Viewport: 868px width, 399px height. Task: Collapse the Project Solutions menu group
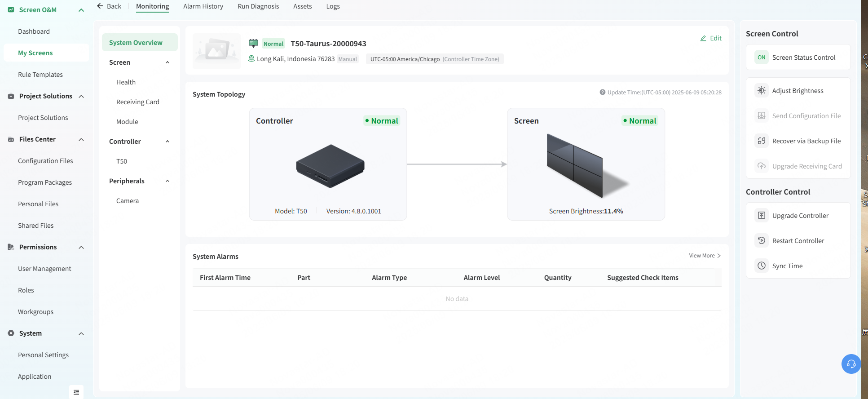[x=81, y=96]
